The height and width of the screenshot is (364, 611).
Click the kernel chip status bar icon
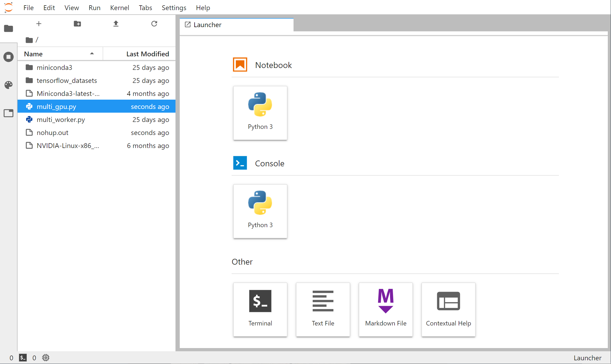click(46, 358)
